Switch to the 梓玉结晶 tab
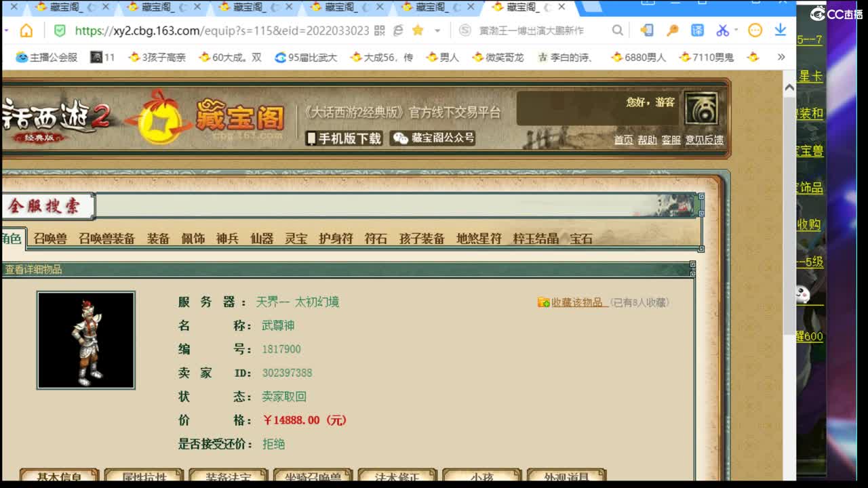The width and height of the screenshot is (868, 488). click(x=536, y=239)
